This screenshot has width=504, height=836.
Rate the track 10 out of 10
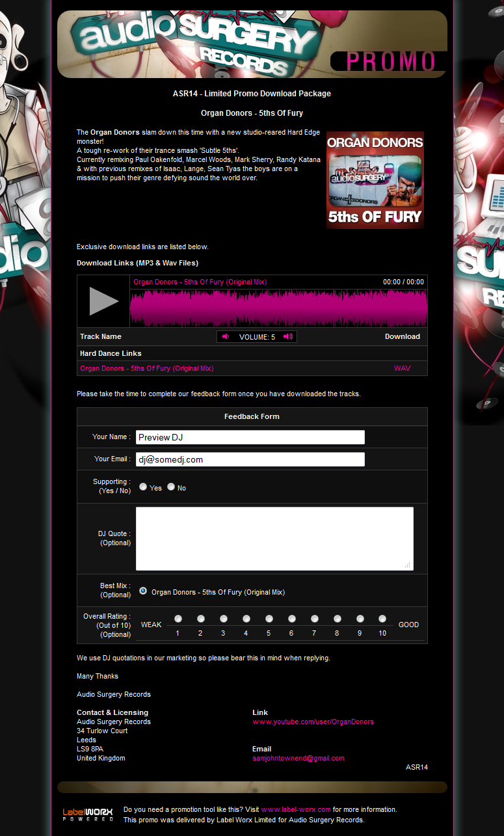382,619
